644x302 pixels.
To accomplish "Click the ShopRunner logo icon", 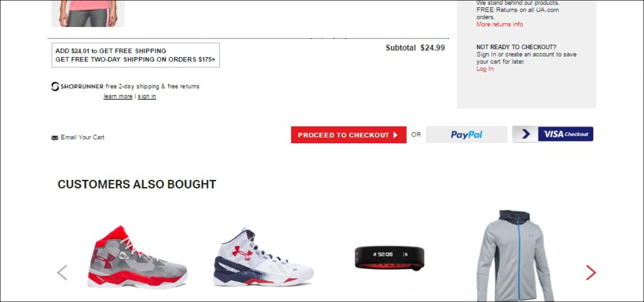I will pos(55,86).
